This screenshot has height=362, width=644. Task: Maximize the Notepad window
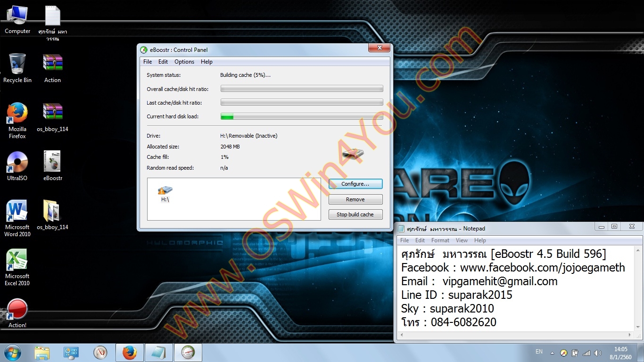click(x=614, y=226)
